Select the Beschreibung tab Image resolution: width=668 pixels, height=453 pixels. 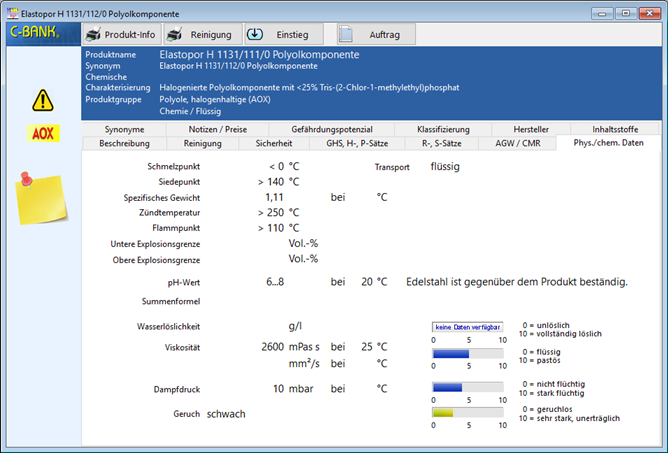124,143
